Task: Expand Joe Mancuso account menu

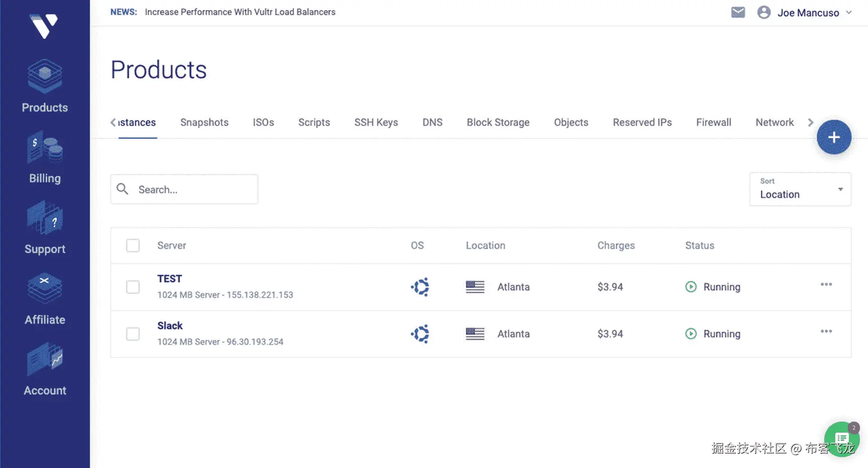Action: (x=808, y=13)
